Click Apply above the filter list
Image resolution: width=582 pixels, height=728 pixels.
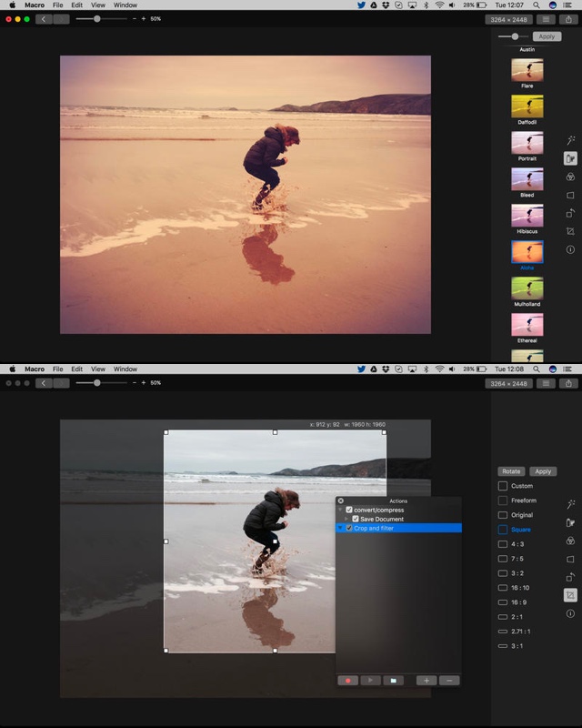click(x=547, y=36)
